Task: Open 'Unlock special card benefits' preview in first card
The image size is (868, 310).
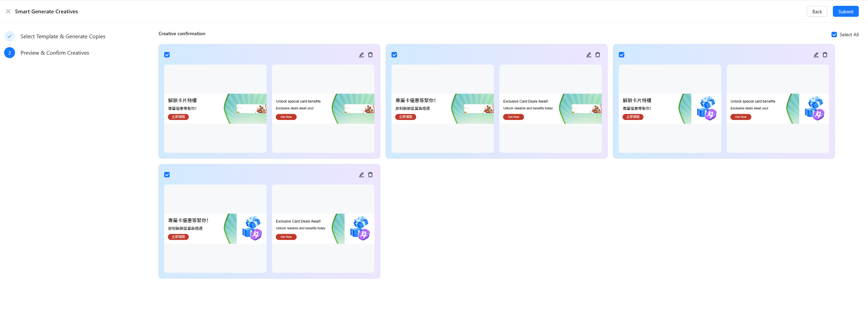Action: (323, 109)
